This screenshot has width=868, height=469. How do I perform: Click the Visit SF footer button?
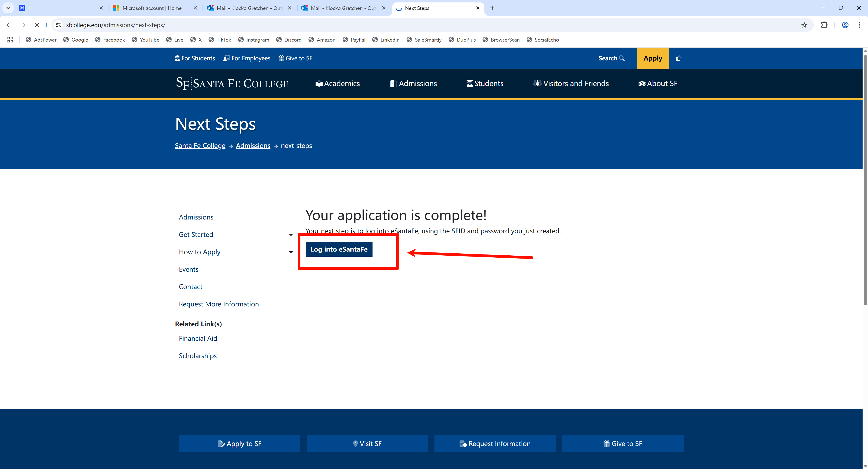tap(367, 444)
